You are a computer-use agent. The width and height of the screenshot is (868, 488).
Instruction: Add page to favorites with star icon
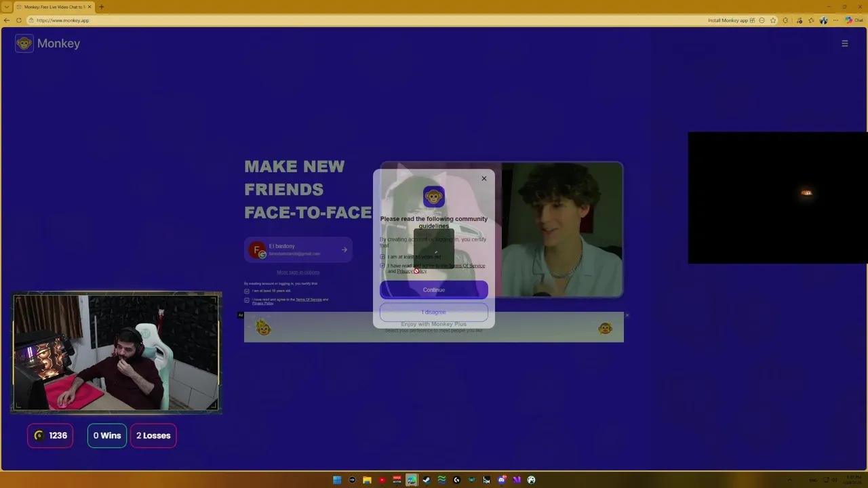pos(773,20)
